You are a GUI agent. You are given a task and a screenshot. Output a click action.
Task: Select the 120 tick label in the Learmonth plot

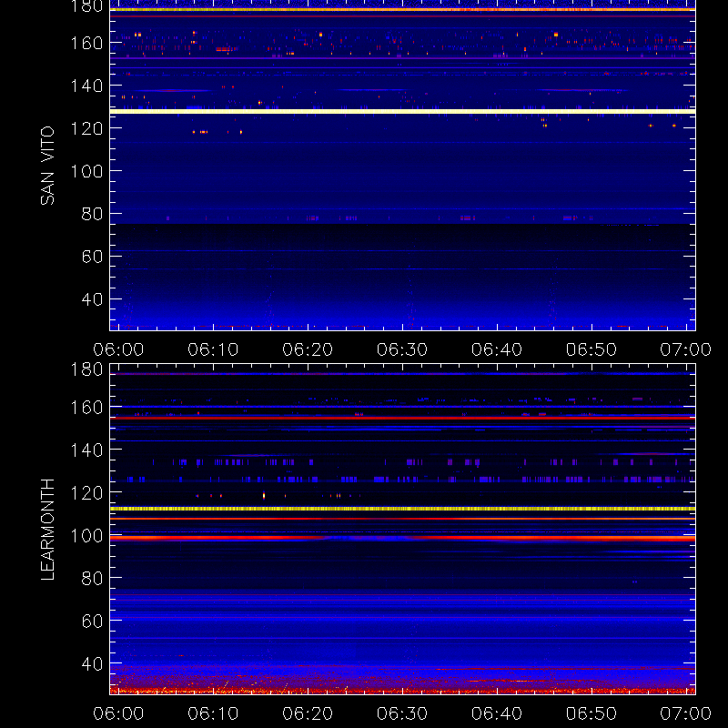pyautogui.click(x=86, y=493)
